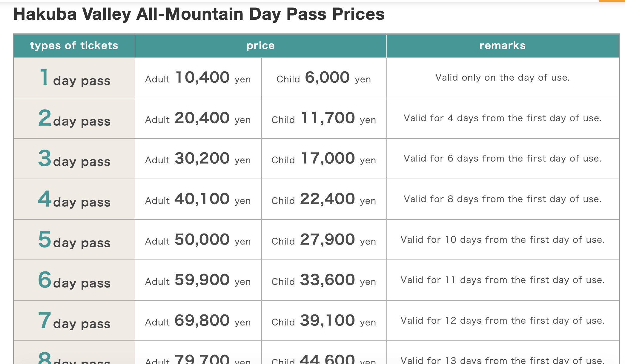Click the 'types of tickets' column header
The image size is (625, 364).
(74, 46)
